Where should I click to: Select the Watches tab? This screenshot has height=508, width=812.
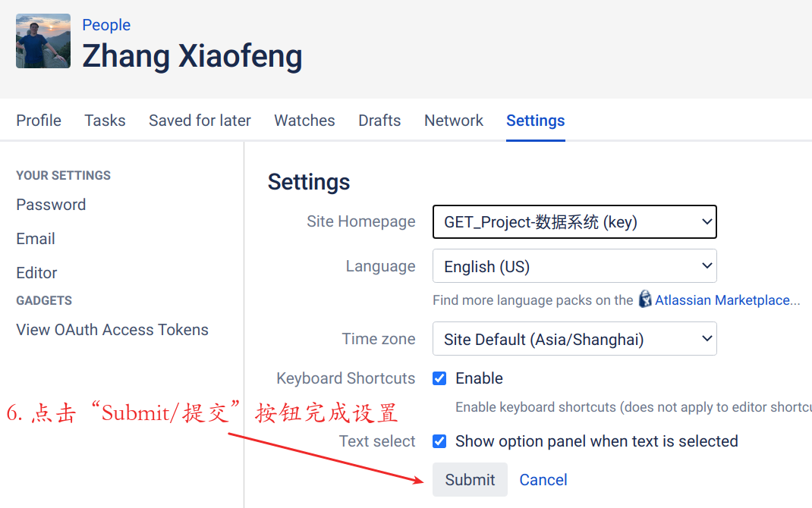[304, 121]
